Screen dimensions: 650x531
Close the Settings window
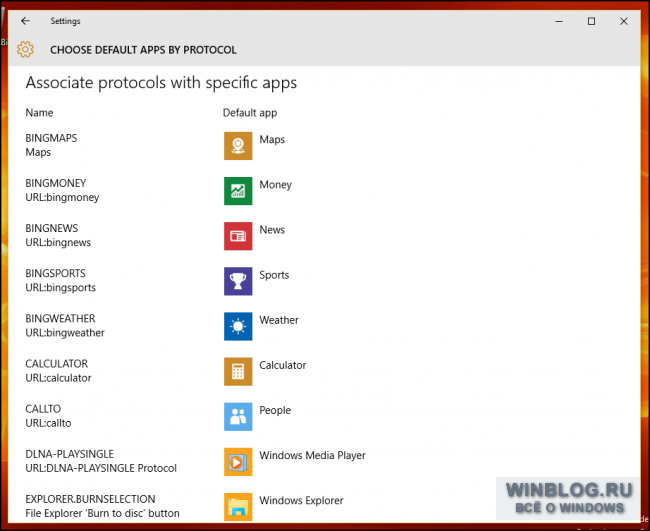623,21
